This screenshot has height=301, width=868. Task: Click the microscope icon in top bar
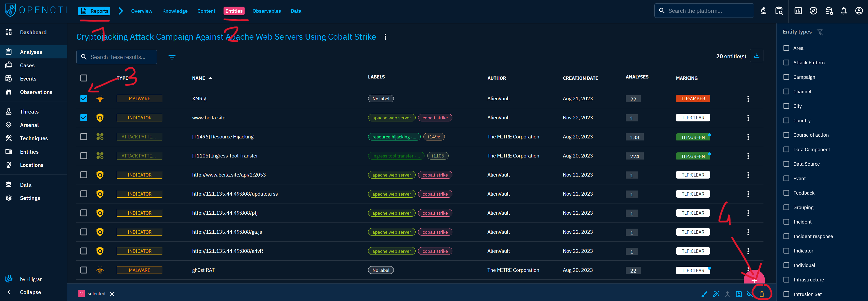click(763, 11)
